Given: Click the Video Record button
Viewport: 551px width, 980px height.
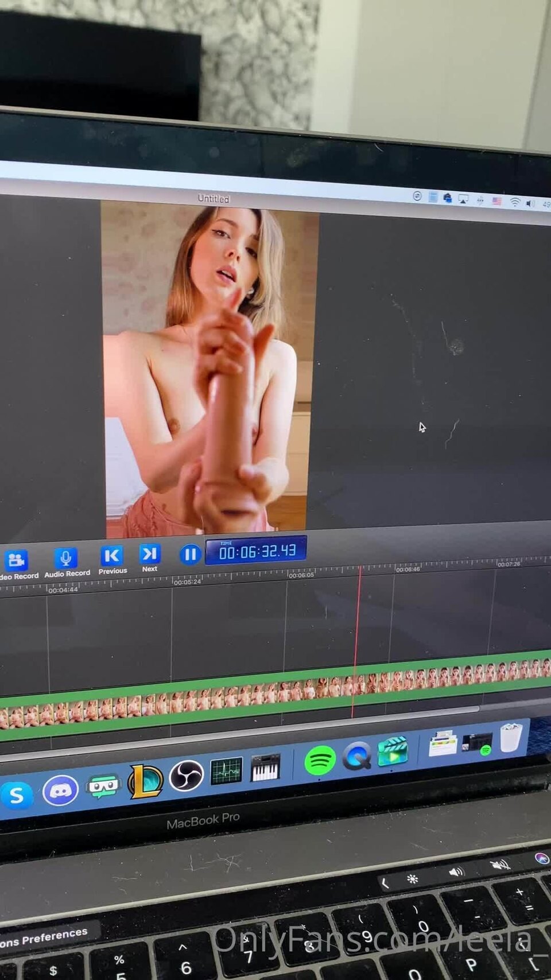Looking at the screenshot, I should point(17,561).
